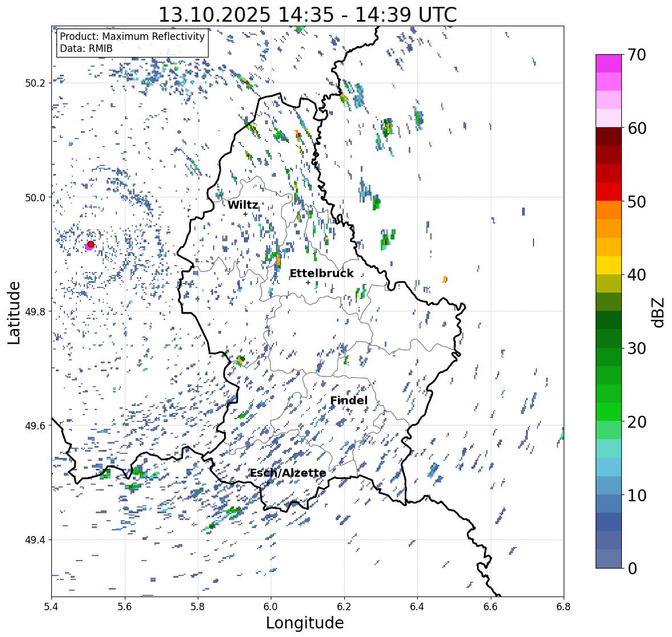The width and height of the screenshot is (672, 637).
Task: Click the Latitude axis label
Action: point(14,313)
